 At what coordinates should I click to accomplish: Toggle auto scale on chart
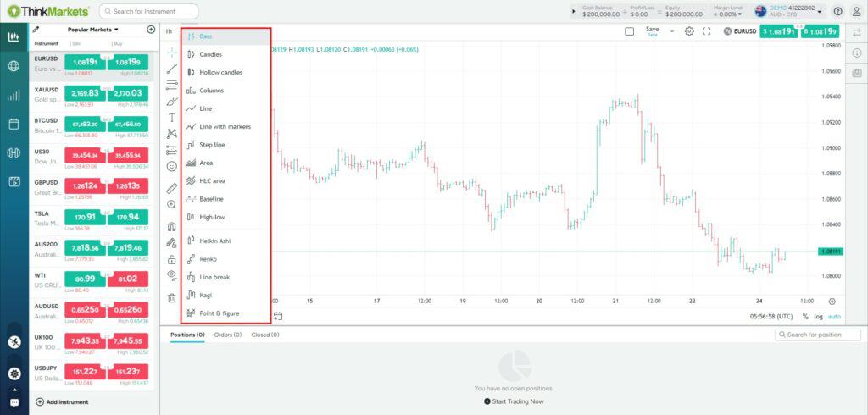click(834, 316)
